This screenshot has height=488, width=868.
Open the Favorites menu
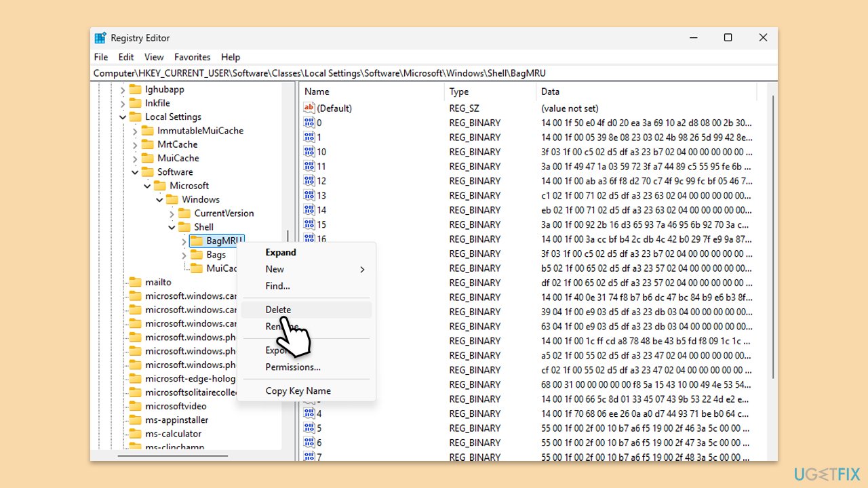point(192,57)
